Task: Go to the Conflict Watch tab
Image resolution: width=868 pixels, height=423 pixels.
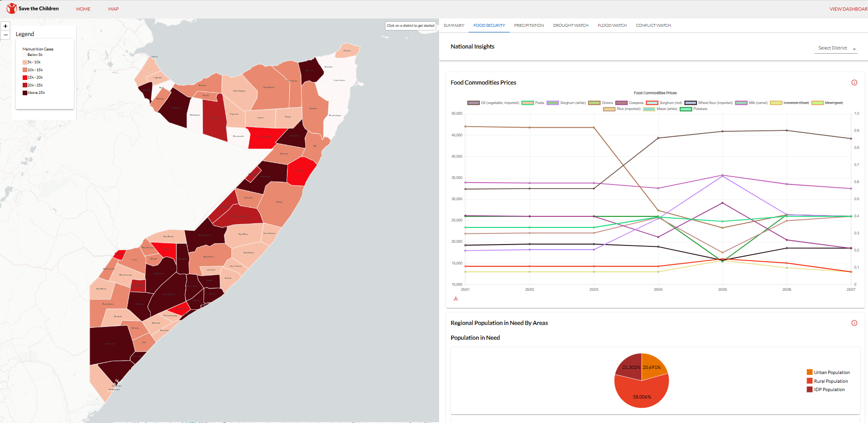Action: point(653,25)
